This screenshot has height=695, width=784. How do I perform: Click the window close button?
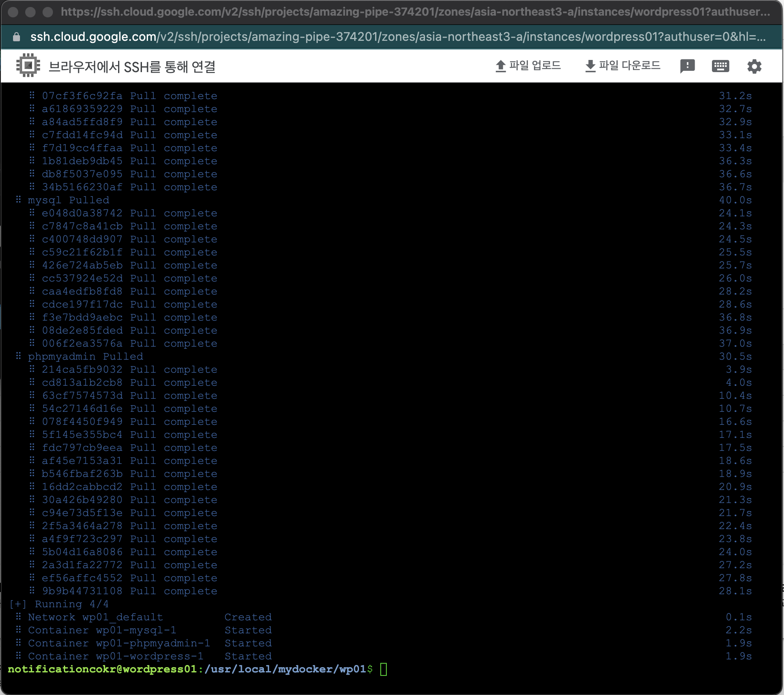tap(13, 12)
